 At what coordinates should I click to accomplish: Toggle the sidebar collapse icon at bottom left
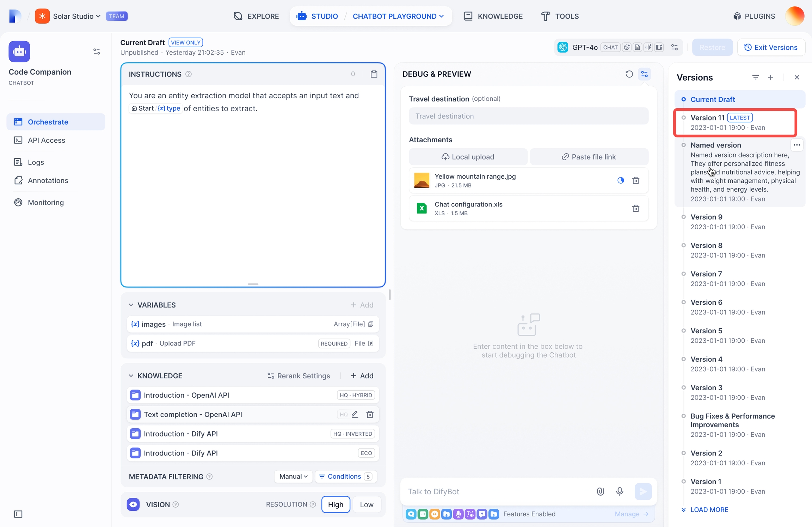click(x=18, y=514)
